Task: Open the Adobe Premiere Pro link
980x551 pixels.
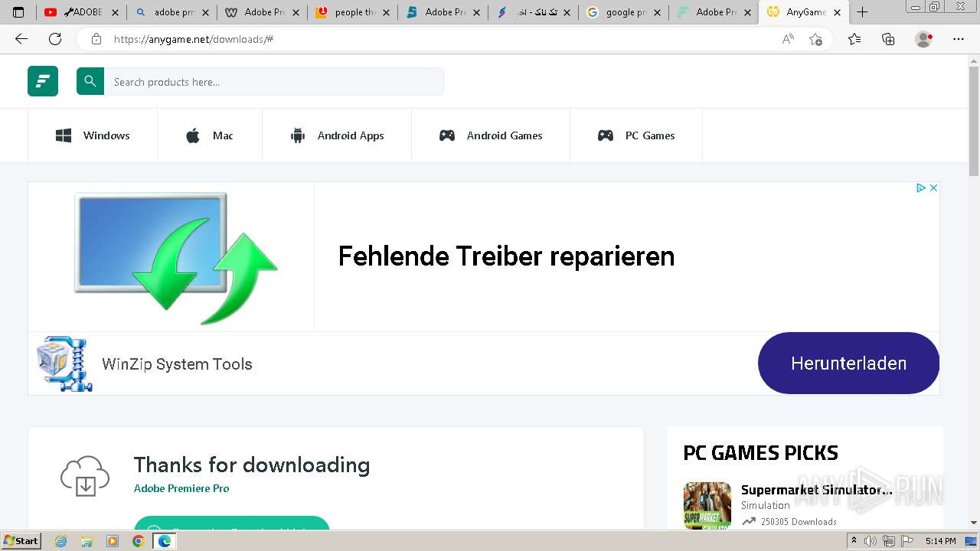Action: tap(181, 488)
